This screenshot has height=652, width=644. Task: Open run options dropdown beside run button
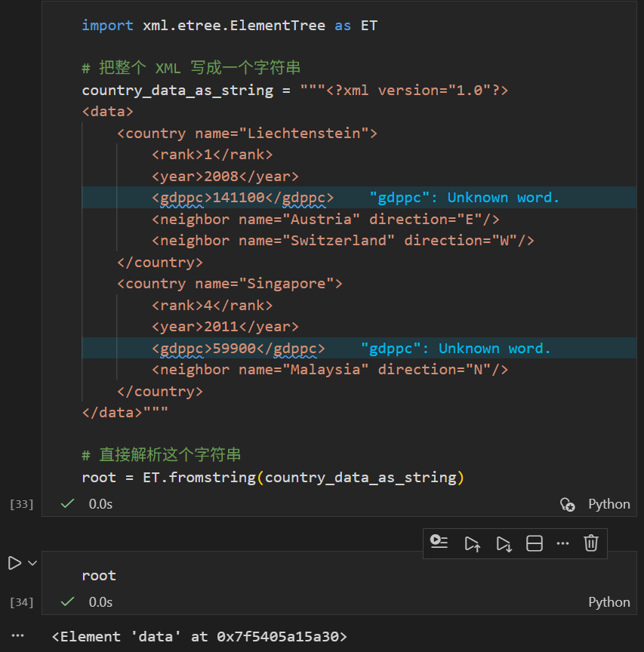click(32, 563)
